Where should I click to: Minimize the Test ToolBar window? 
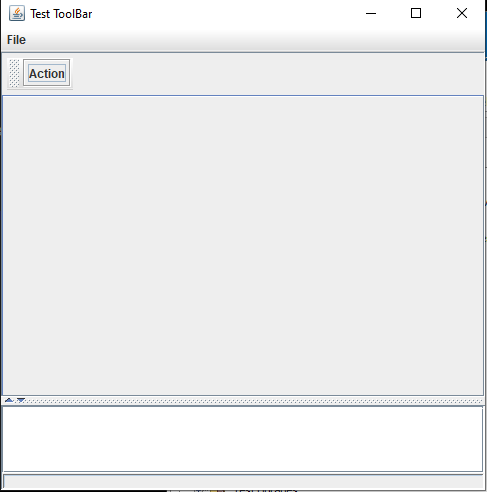coord(371,13)
